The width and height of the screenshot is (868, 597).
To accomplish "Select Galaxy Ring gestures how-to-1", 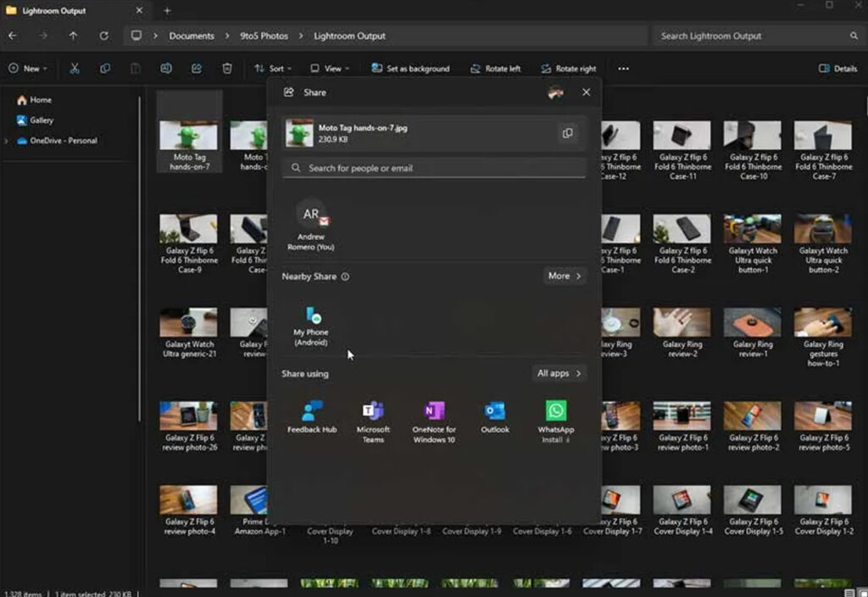I will [823, 338].
